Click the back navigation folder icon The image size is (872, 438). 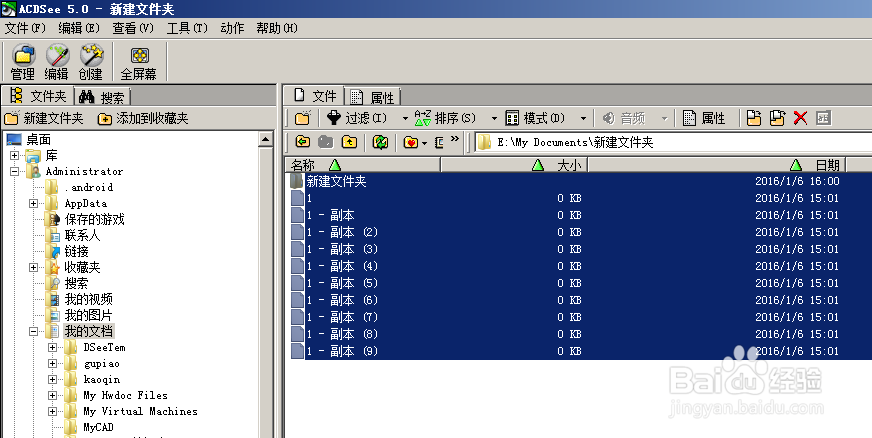pos(303,142)
